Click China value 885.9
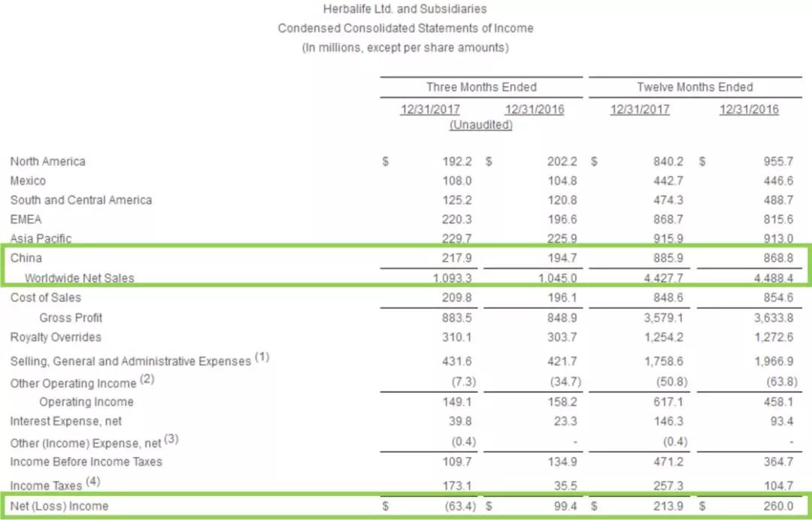Viewport: 812px width, 520px height. (x=668, y=258)
